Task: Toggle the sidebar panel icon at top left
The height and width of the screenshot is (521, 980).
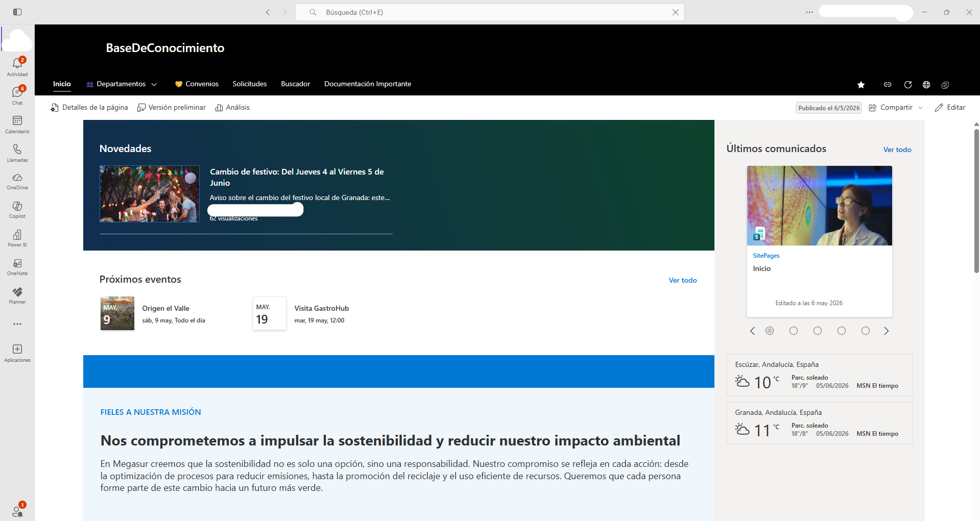Action: pos(17,12)
